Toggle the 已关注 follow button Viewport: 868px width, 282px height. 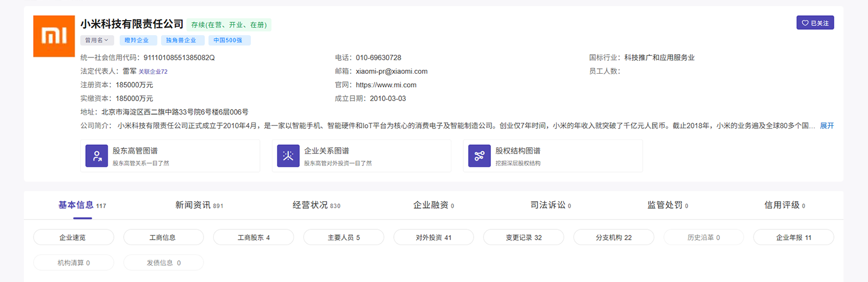pyautogui.click(x=815, y=23)
